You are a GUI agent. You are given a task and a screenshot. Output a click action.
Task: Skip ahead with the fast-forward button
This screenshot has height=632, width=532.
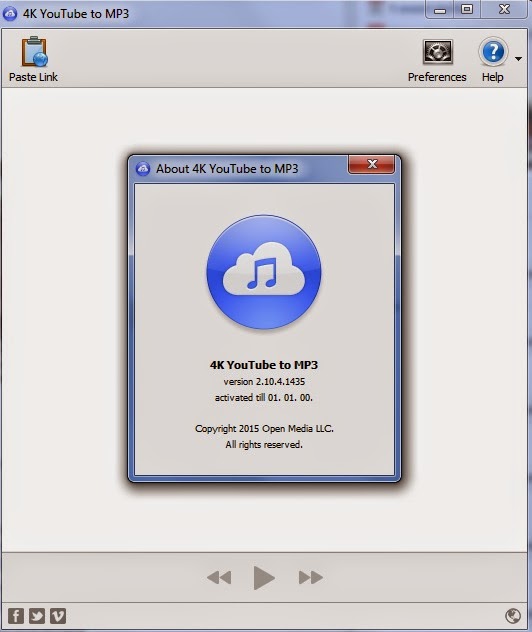[x=310, y=577]
